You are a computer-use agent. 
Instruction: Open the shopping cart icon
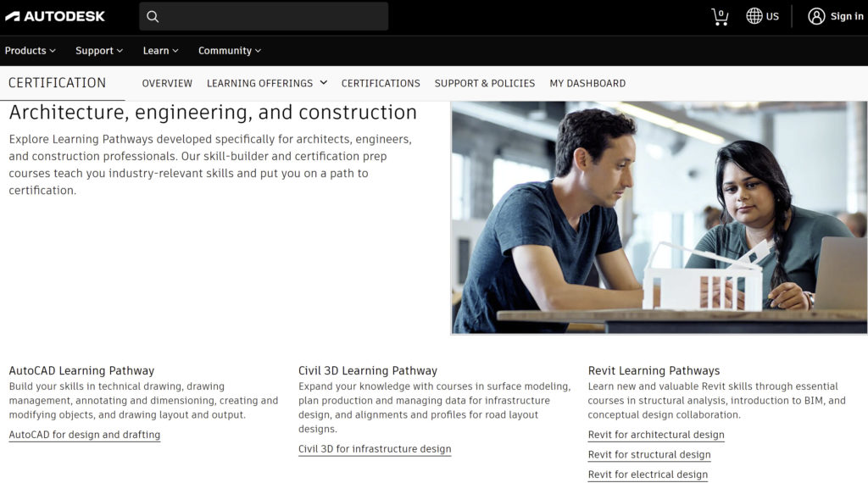pos(720,17)
